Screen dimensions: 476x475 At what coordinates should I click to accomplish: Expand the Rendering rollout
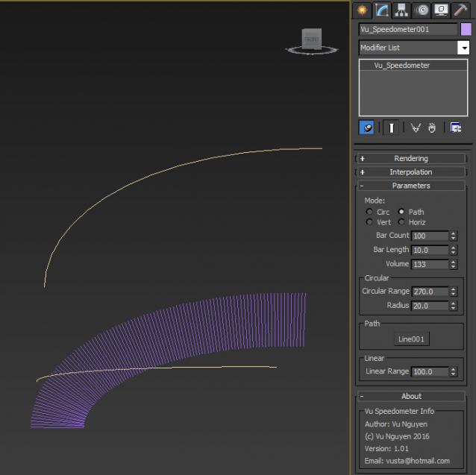pos(411,158)
